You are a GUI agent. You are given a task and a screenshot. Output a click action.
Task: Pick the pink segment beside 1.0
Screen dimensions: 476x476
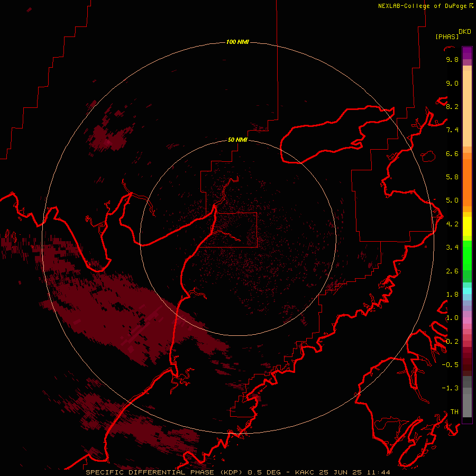(467, 321)
